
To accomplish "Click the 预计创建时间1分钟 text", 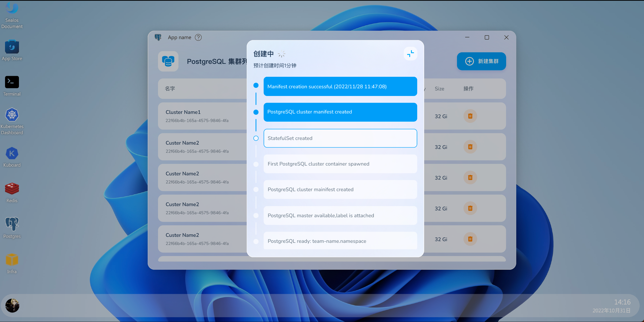I will [275, 66].
